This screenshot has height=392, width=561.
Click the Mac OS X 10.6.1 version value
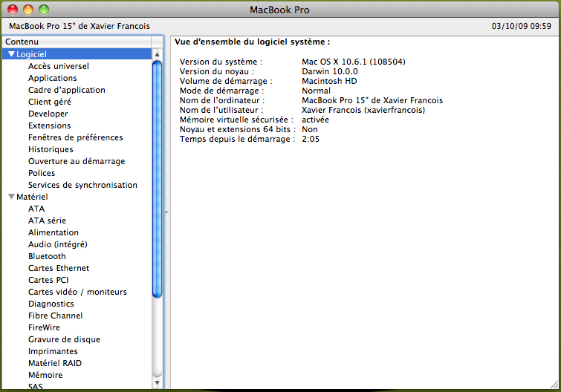click(354, 62)
